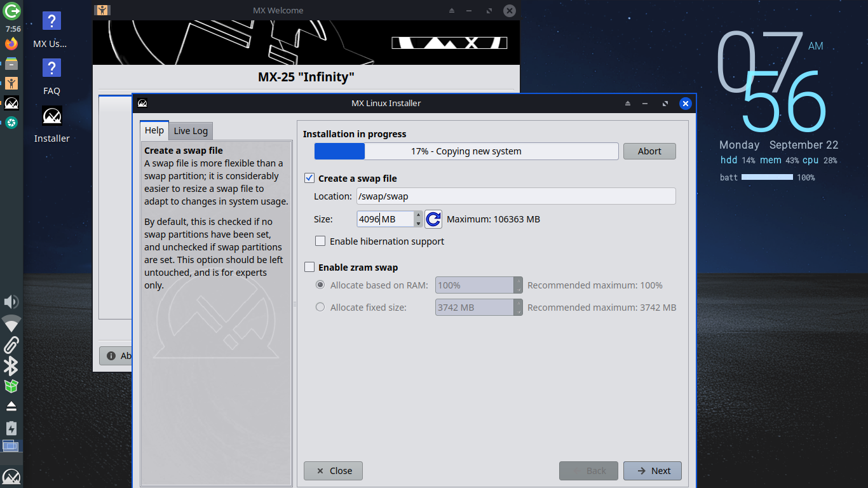Click the "Maximum: 106363 MB" text
Image resolution: width=868 pixels, height=488 pixels.
click(493, 219)
